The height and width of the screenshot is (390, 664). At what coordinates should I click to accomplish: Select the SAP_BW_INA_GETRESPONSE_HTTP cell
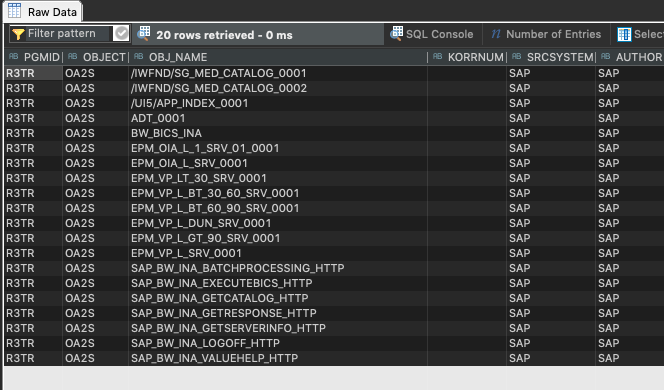click(x=278, y=313)
